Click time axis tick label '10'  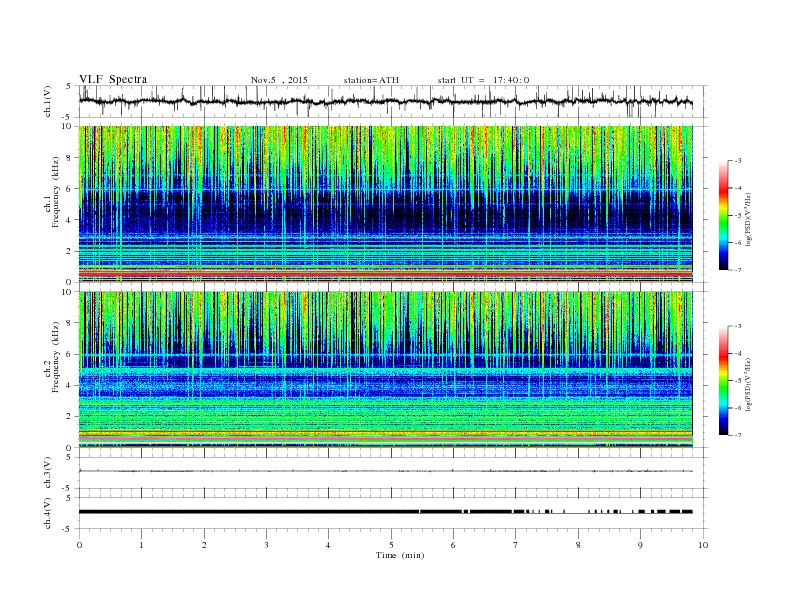pyautogui.click(x=703, y=545)
